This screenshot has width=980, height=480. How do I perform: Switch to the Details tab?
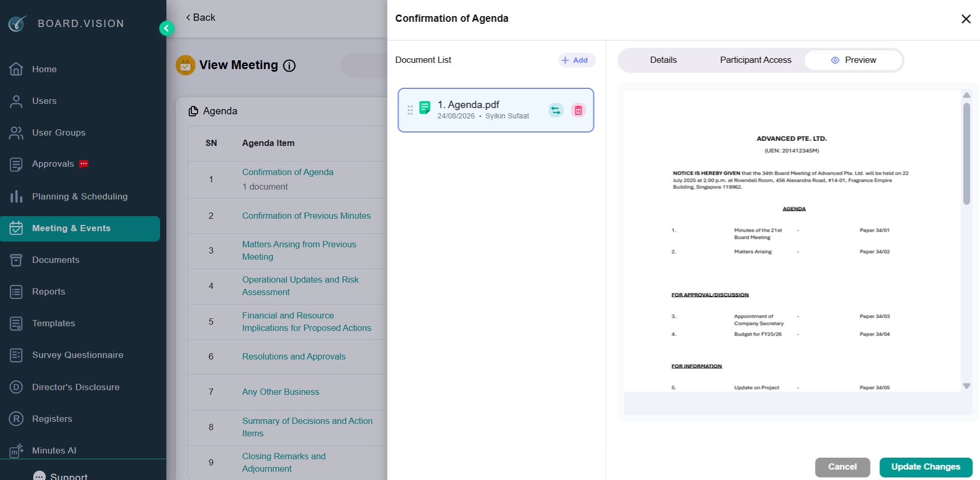pos(663,60)
